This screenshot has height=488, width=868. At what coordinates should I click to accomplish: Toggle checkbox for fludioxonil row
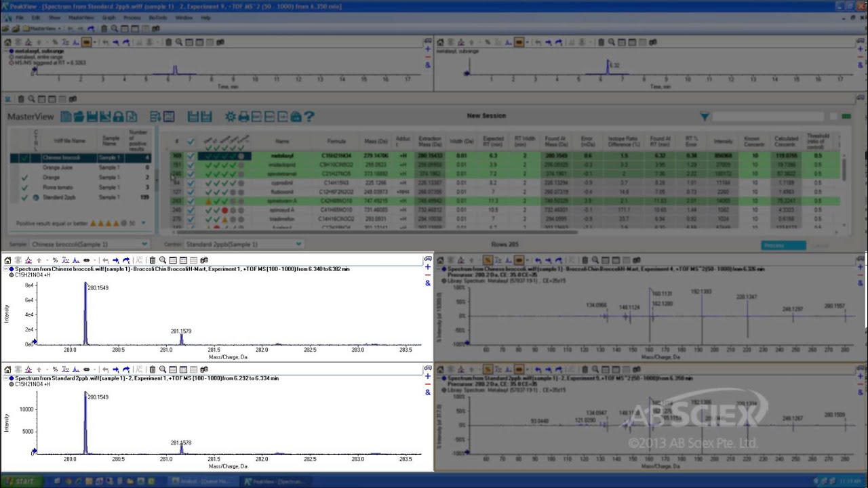click(x=191, y=192)
